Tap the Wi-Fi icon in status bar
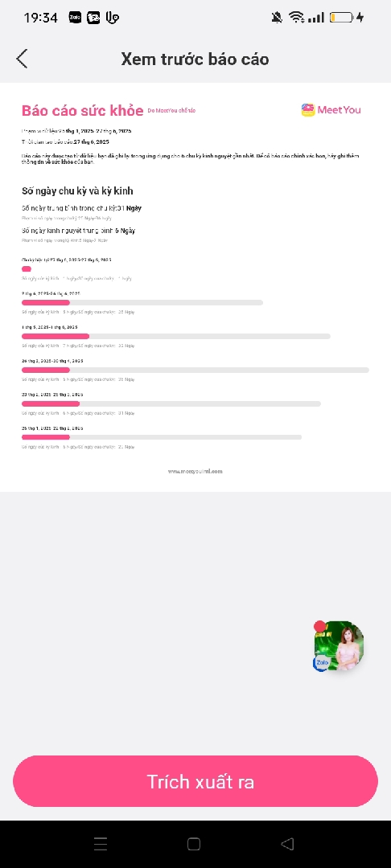 pyautogui.click(x=296, y=18)
